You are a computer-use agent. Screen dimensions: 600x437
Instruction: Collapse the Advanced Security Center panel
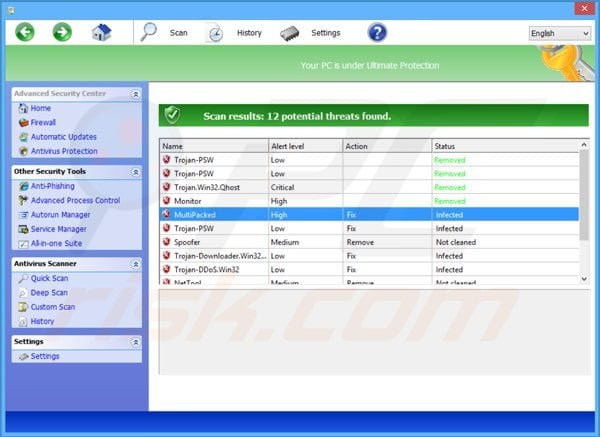(x=135, y=94)
